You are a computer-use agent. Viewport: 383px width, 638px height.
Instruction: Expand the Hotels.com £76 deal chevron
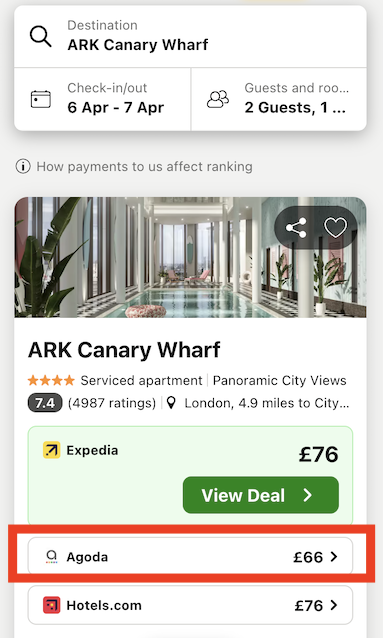[334, 605]
